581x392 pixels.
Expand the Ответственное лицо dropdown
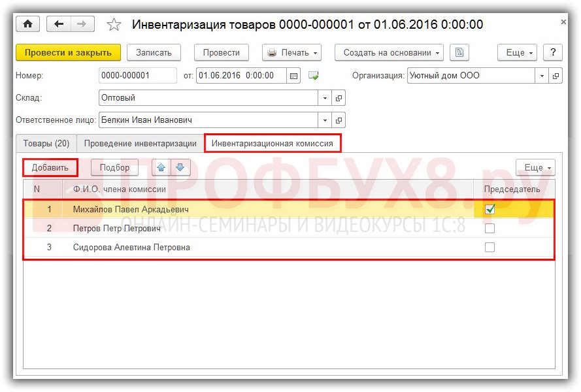pos(325,120)
